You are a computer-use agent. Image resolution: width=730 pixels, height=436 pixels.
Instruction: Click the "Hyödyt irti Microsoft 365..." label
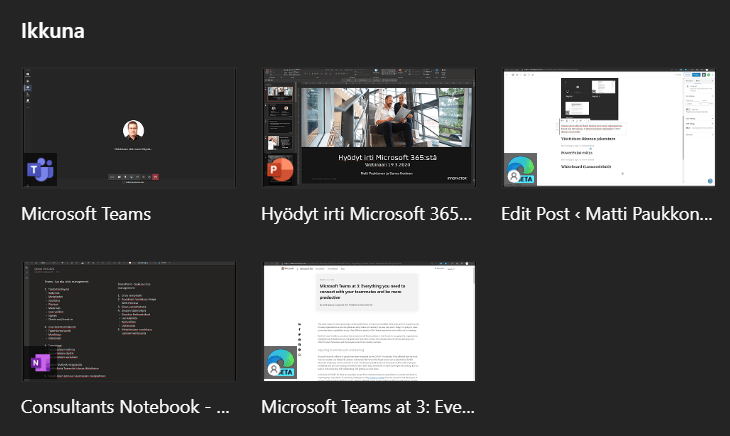point(366,214)
